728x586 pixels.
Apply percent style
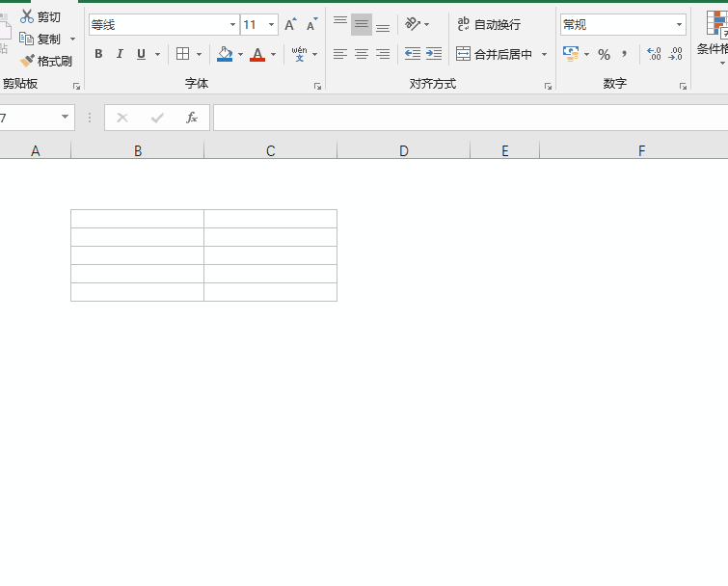click(x=604, y=54)
